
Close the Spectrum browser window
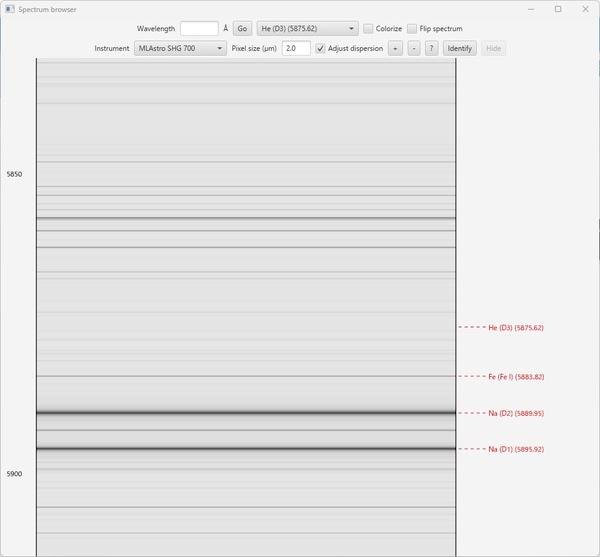(x=585, y=9)
